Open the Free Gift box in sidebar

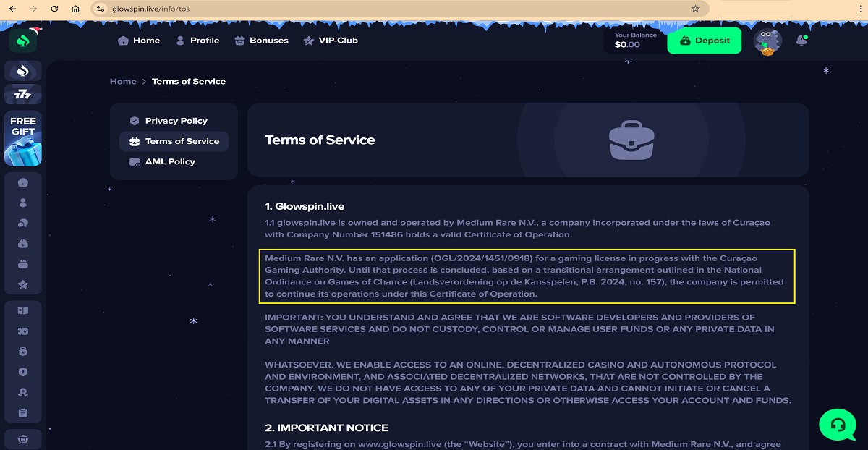(23, 138)
